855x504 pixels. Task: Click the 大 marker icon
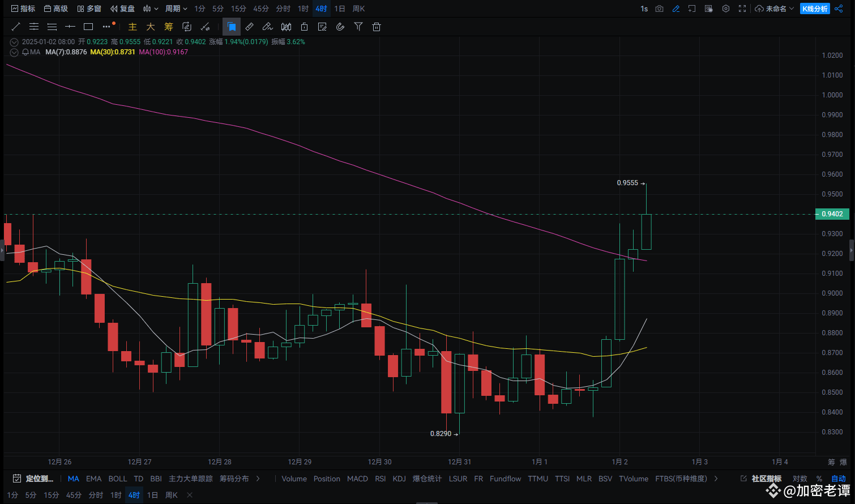coord(151,27)
